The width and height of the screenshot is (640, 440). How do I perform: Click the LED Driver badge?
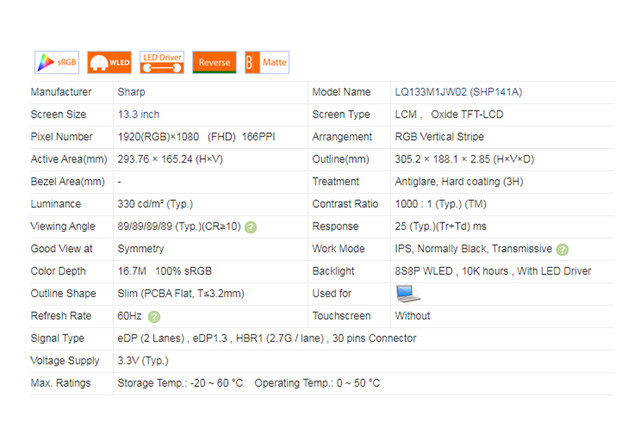point(162,62)
